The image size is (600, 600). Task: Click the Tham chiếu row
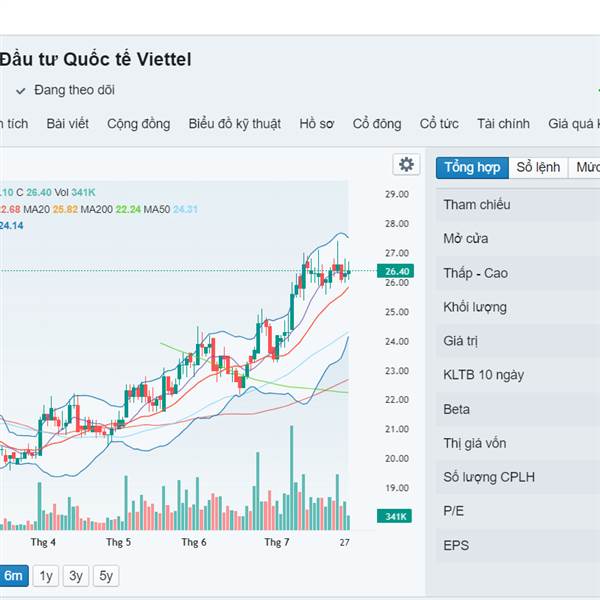518,205
